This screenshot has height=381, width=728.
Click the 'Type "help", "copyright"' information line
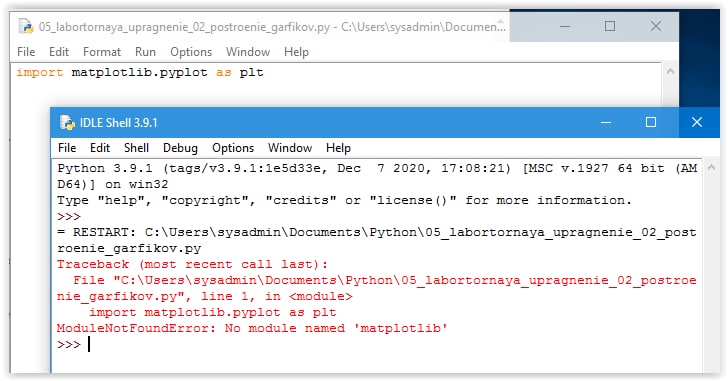pyautogui.click(x=344, y=200)
